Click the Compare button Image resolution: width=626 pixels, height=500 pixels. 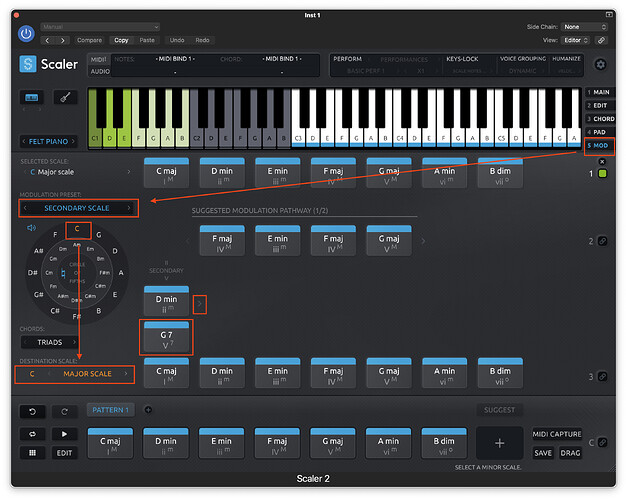click(x=89, y=40)
